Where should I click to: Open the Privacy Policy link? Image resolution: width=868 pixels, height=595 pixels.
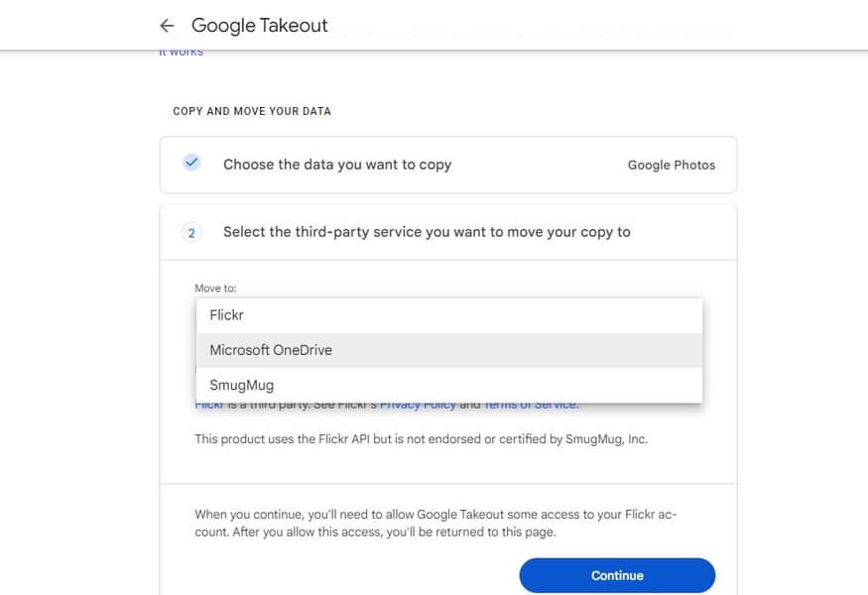(418, 405)
